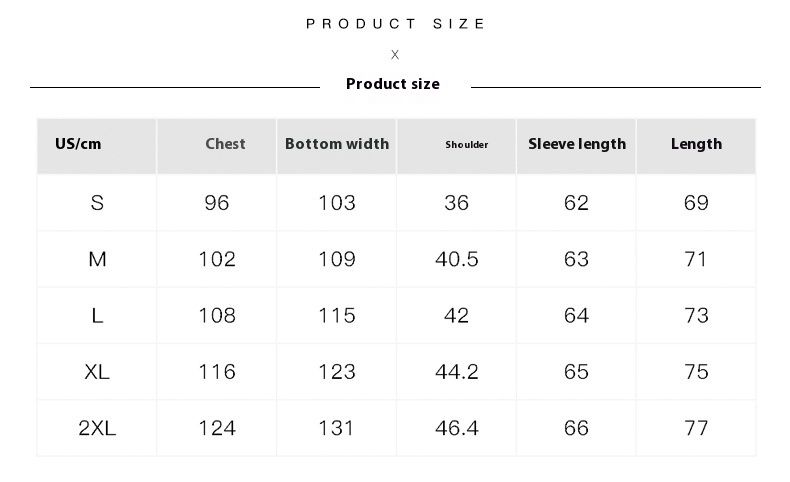Click the 2XL size row label
Screen dimensions: 790x482
pyautogui.click(x=97, y=428)
